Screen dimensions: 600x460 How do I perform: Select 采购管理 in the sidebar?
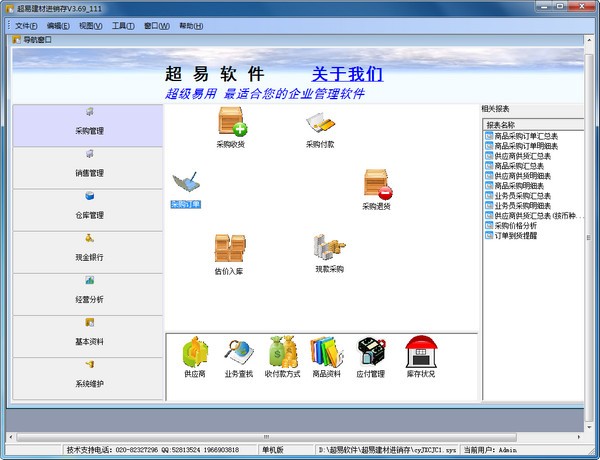[88, 126]
